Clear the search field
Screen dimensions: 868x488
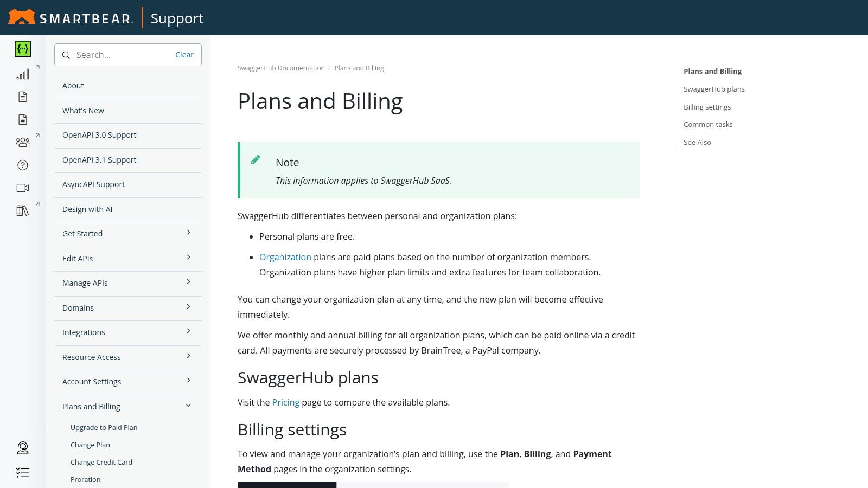pyautogui.click(x=184, y=55)
